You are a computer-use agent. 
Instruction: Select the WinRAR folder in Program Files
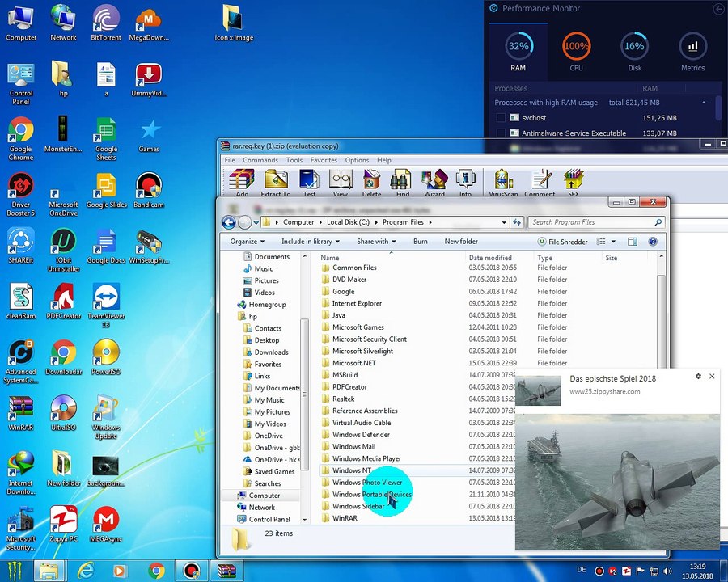pos(345,518)
